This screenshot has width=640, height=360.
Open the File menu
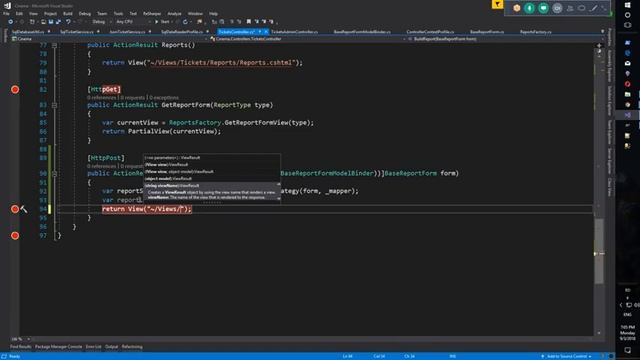6,13
